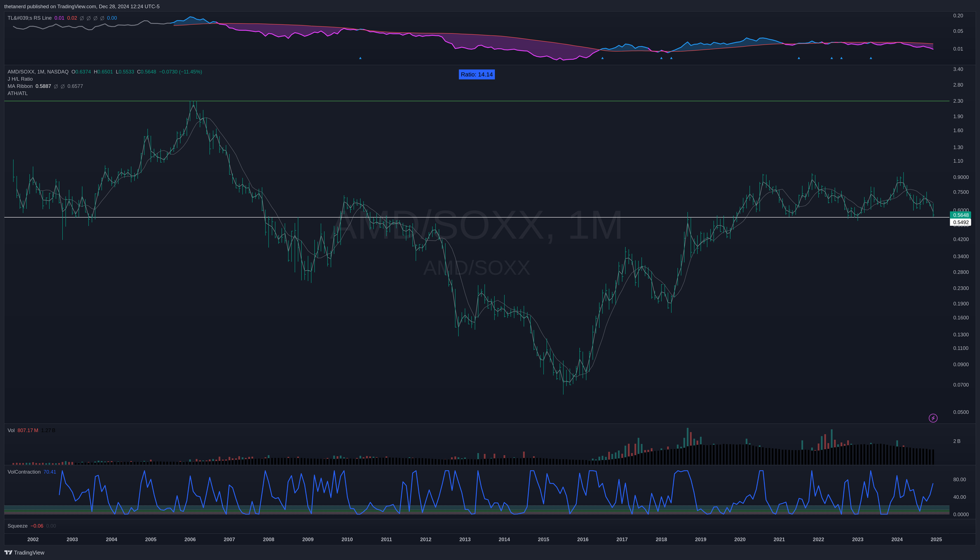The width and height of the screenshot is (980, 560).
Task: Click the 2.30 price scale label
Action: pos(958,101)
